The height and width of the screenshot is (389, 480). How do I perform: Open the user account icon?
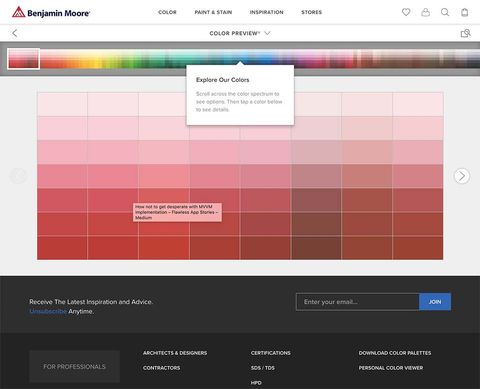coord(425,12)
